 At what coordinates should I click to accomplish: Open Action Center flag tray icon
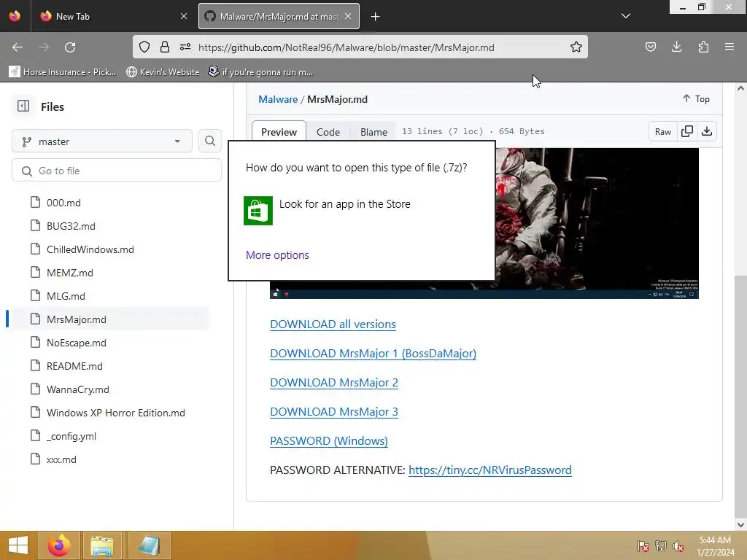[643, 545]
